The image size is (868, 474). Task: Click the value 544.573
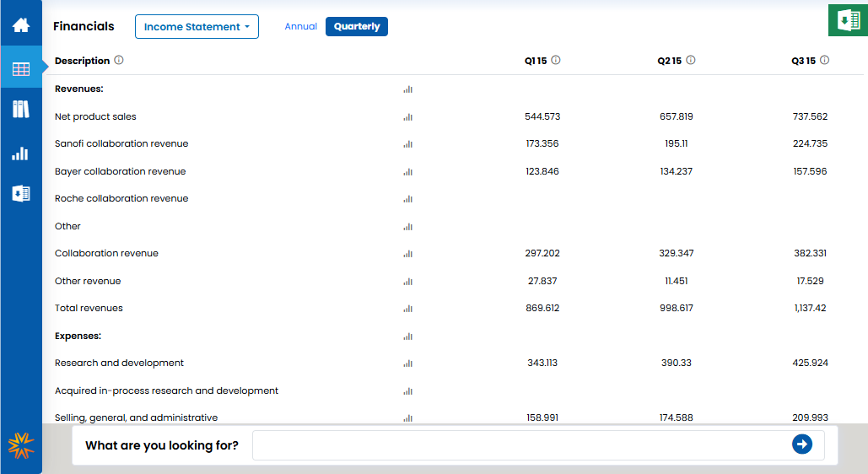click(542, 116)
